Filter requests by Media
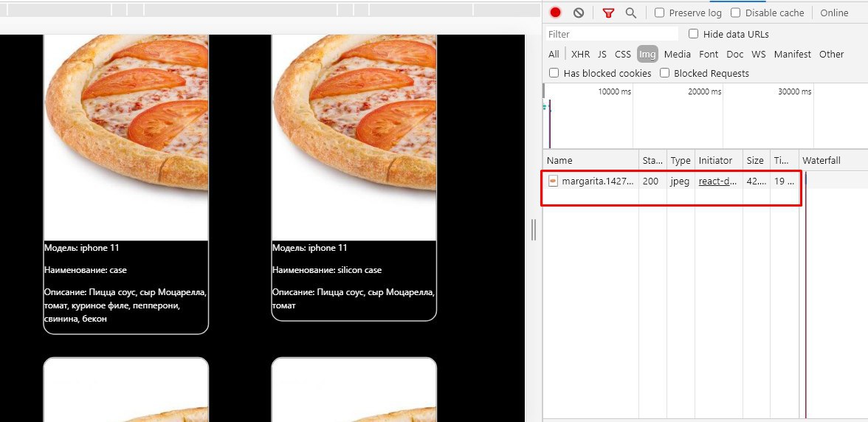The width and height of the screenshot is (868, 422). tap(678, 54)
